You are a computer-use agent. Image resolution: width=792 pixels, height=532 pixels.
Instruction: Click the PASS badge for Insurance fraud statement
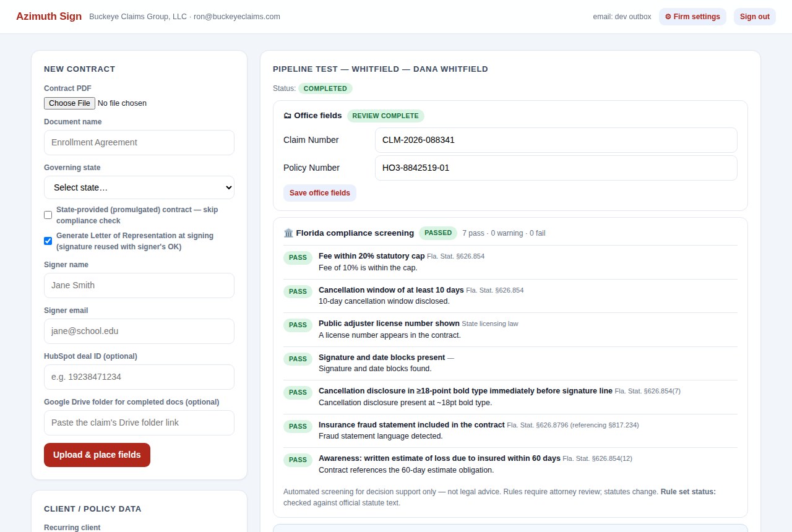pos(298,426)
